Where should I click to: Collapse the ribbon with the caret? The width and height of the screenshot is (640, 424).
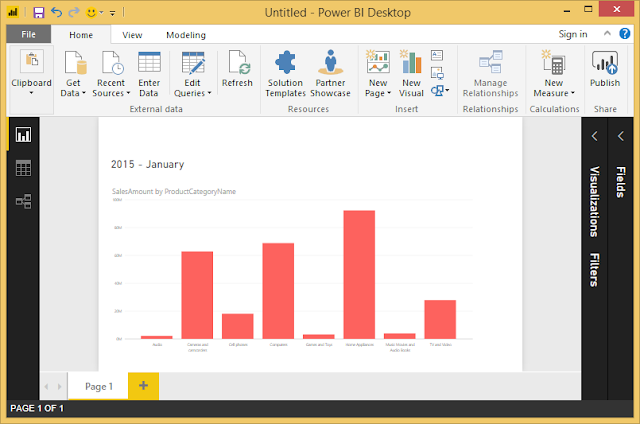pyautogui.click(x=607, y=33)
